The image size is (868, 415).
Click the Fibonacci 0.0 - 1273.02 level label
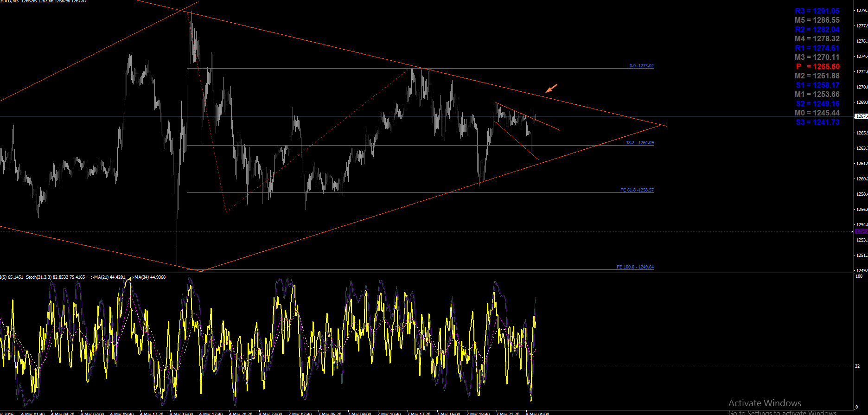tap(641, 66)
